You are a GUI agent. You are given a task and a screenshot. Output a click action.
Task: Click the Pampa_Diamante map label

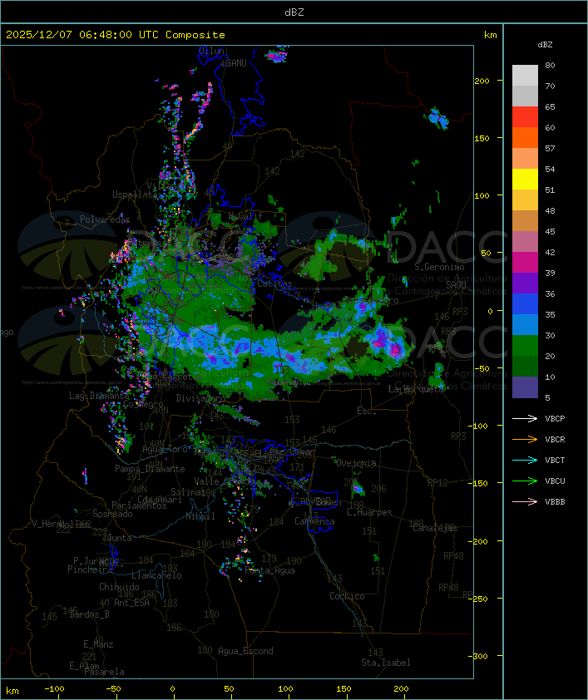(x=150, y=469)
